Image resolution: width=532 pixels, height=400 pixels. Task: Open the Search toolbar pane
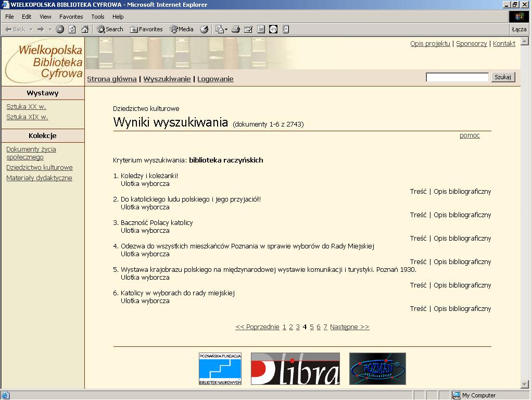110,30
